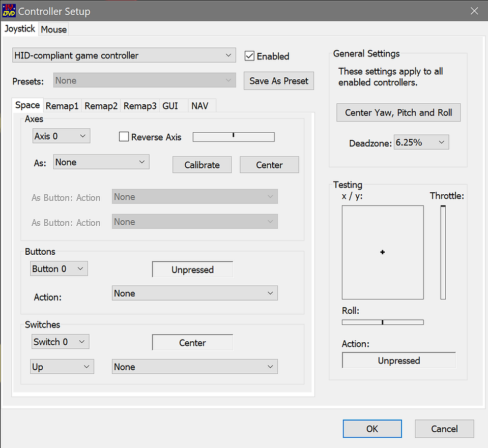Switch to the Joystick tab
Viewport: 488px width, 448px height.
pos(20,28)
